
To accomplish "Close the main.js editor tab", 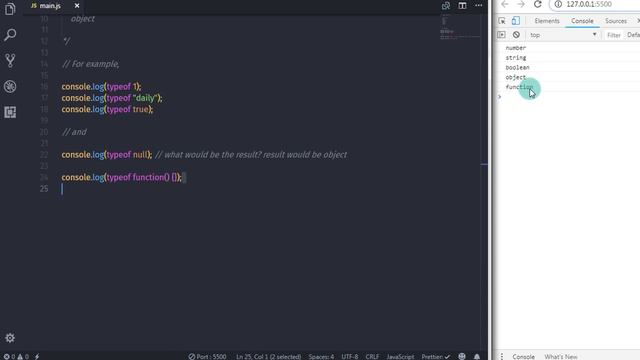I will tap(77, 6).
